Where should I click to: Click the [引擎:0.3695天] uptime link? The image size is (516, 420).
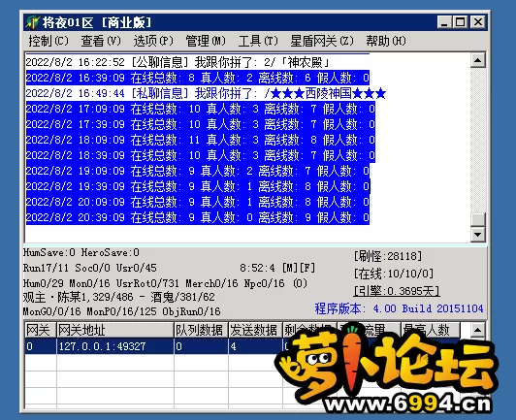pyautogui.click(x=397, y=291)
